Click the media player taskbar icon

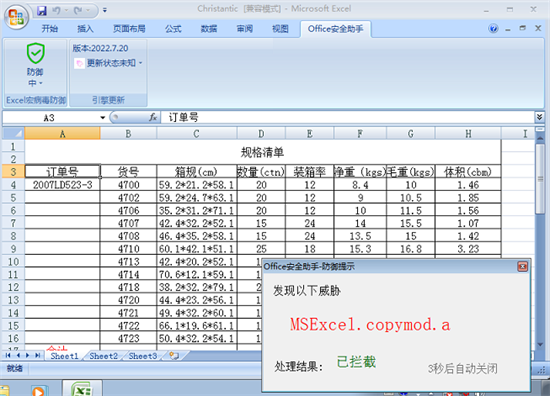point(38,390)
